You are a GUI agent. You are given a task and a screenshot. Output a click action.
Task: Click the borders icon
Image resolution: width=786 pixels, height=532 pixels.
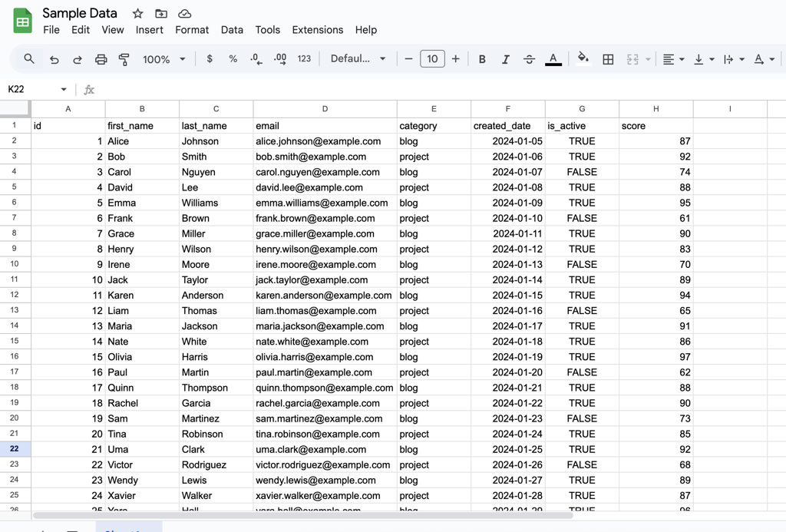tap(608, 58)
